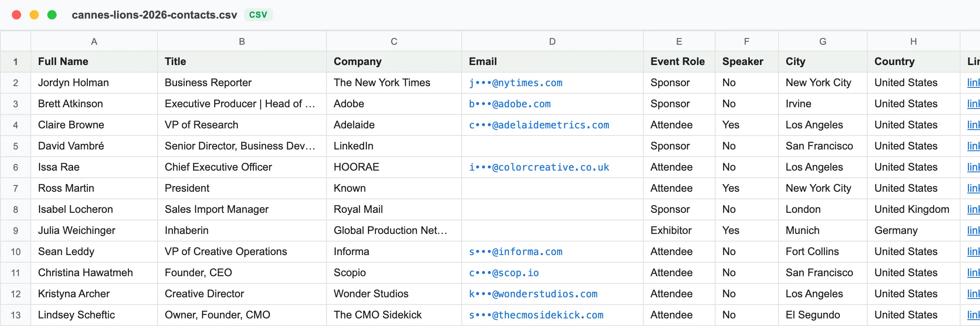Click the Event Role header cell

coord(679,62)
